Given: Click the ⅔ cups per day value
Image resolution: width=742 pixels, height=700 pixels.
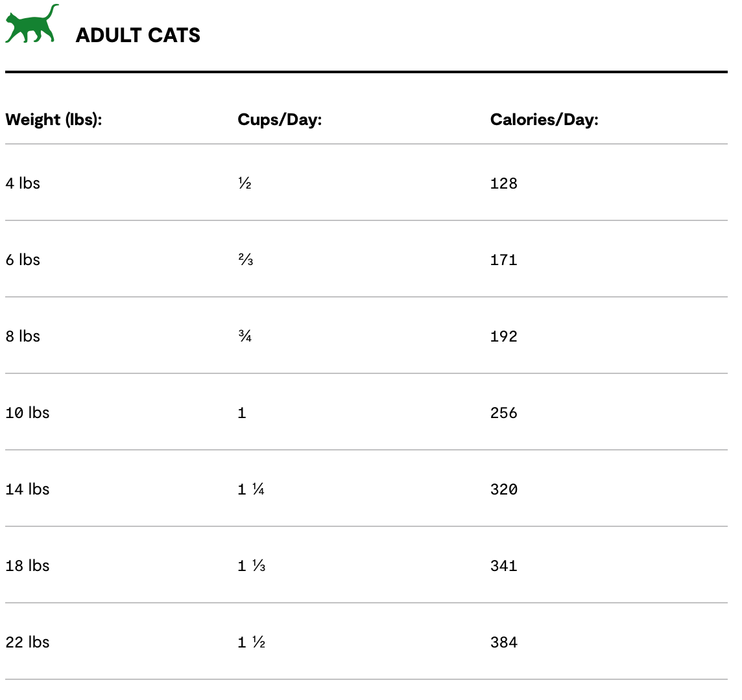Looking at the screenshot, I should pos(245,261).
